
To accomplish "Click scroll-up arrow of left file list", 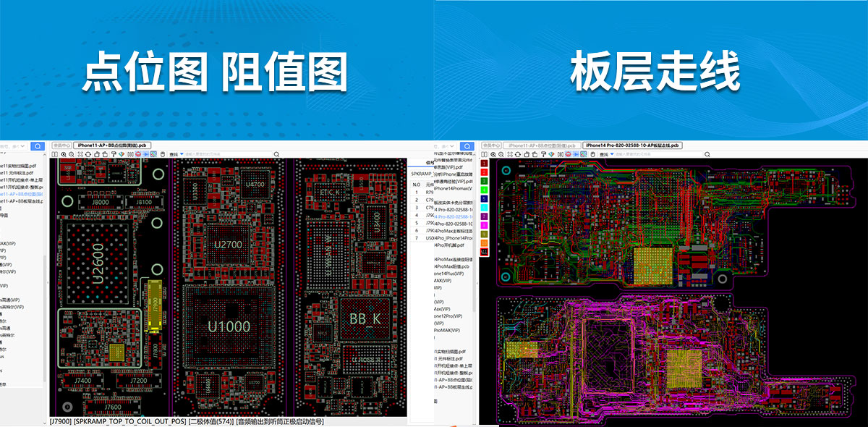I will pos(45,154).
